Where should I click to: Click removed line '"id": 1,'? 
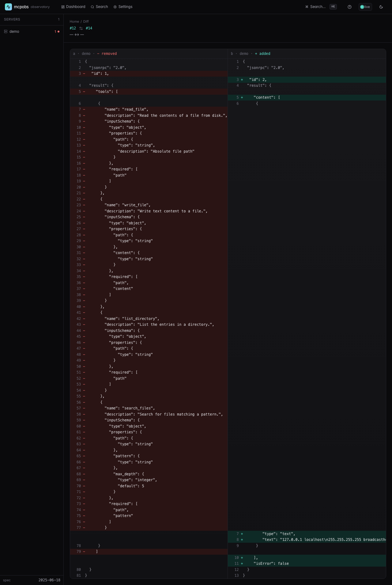149,74
